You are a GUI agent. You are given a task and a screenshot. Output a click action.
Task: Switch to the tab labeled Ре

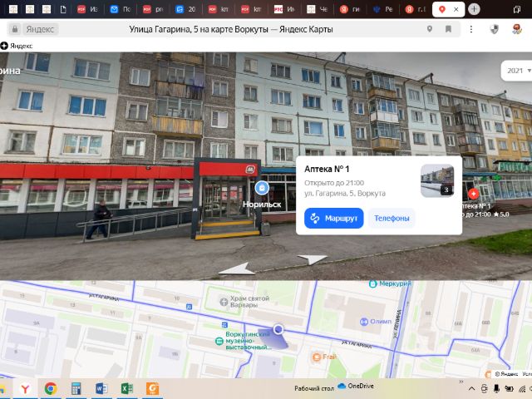383,9
